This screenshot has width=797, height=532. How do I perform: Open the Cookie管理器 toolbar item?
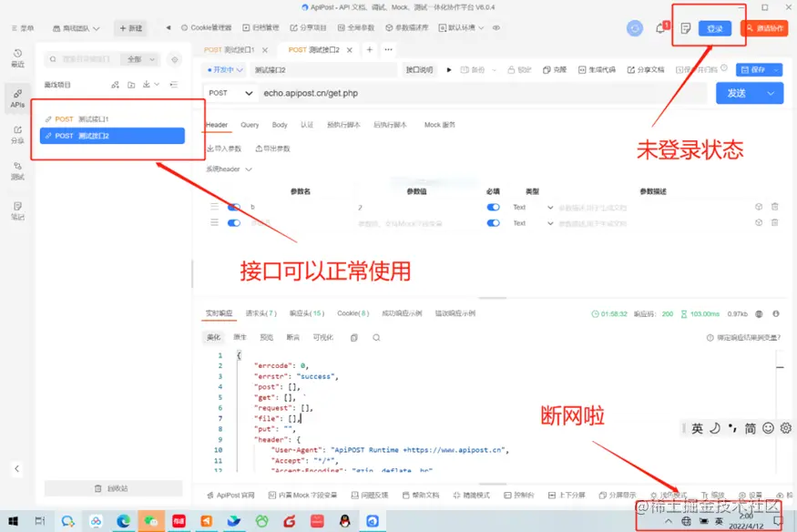[207, 28]
